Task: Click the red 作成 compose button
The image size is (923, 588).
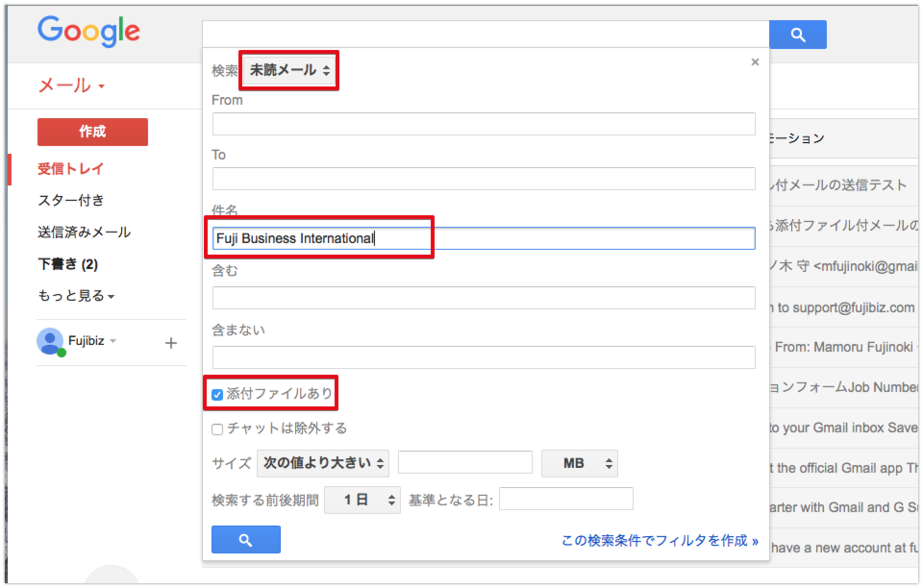Action: pyautogui.click(x=92, y=132)
